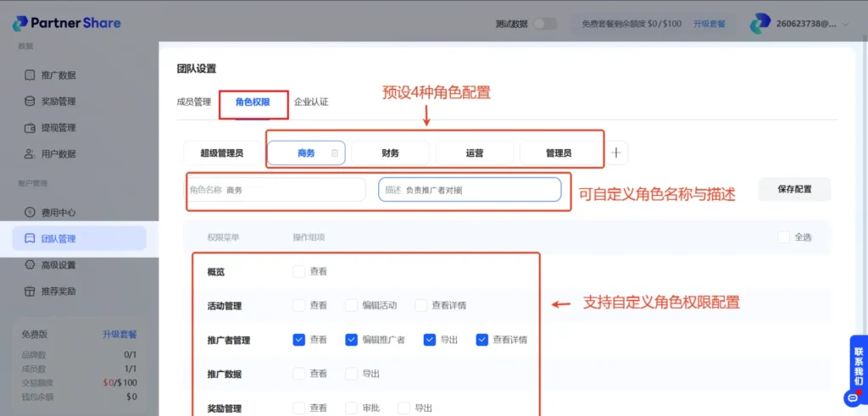Screen dimensions: 868x416
Task: Click the 高级设置 sidebar icon
Action: (31, 265)
